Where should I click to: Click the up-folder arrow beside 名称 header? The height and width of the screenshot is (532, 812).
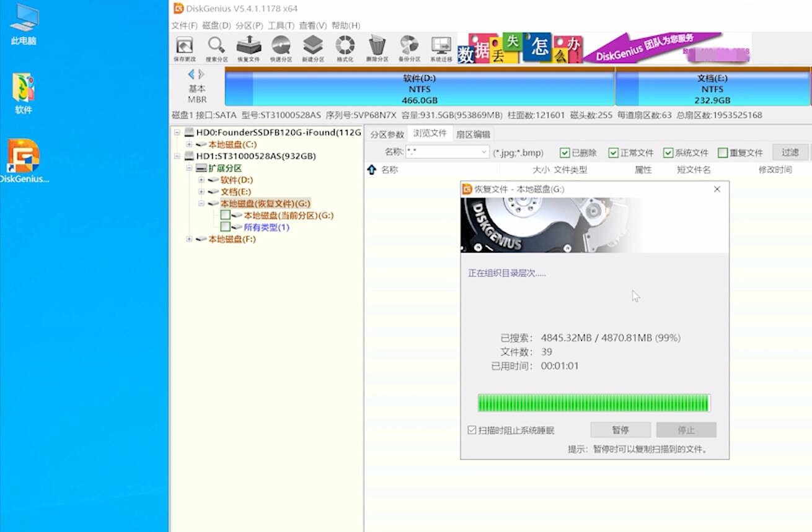[371, 170]
